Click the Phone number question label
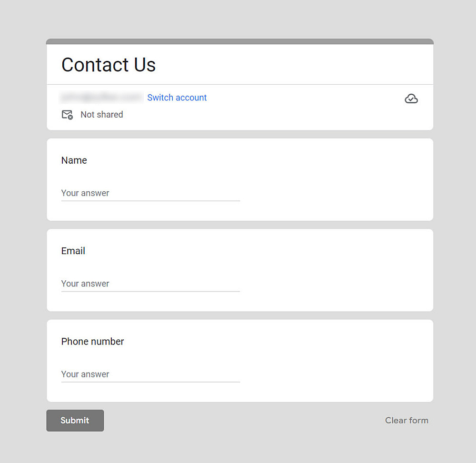This screenshot has width=476, height=463. click(93, 341)
